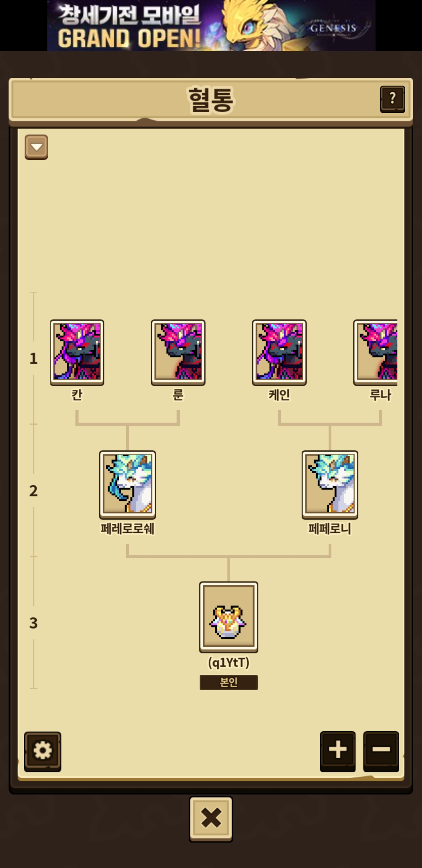Select the 룬 dragon portrait

point(178,352)
